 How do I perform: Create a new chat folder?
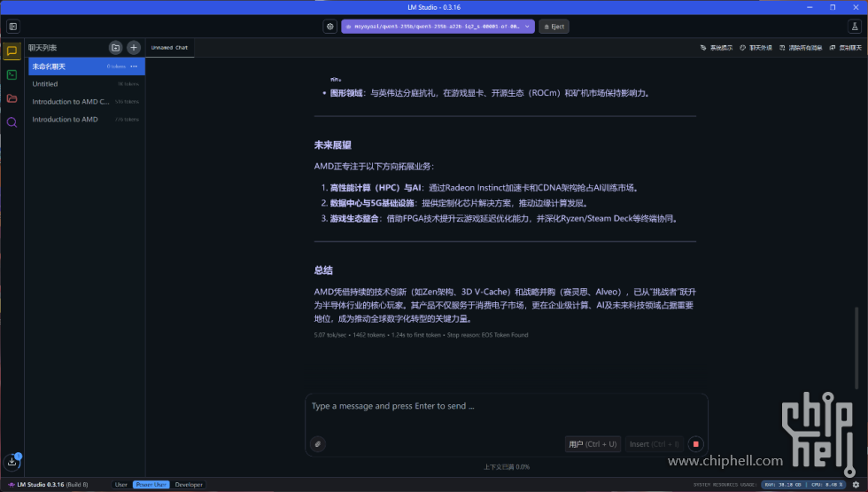coord(115,48)
